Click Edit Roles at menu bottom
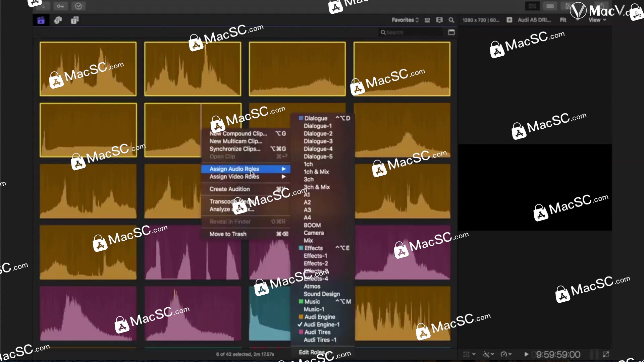Screen dimensions: 644x362 tap(311, 352)
